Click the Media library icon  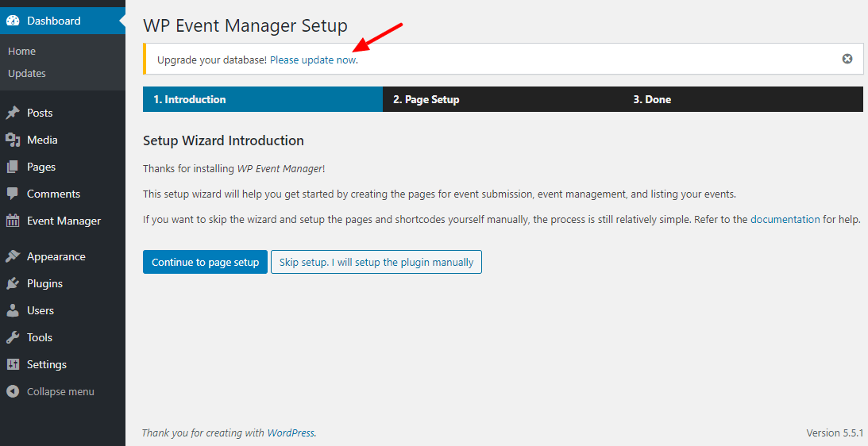tap(13, 140)
